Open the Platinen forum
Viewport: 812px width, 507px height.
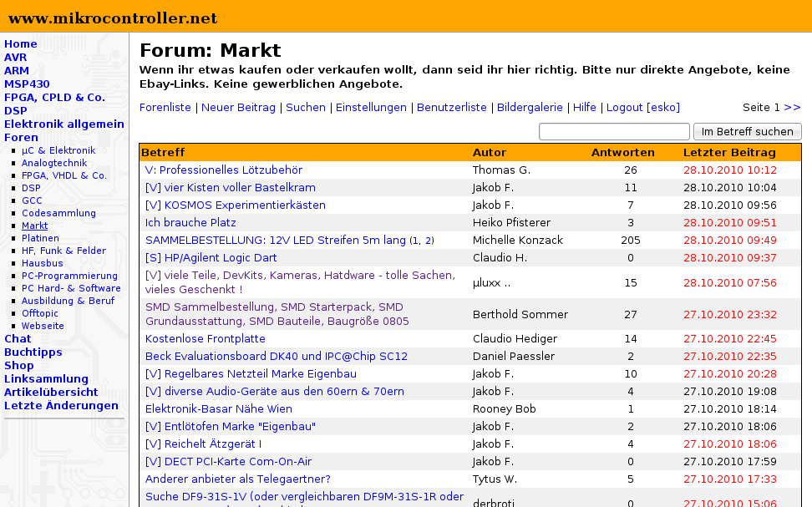pos(40,238)
